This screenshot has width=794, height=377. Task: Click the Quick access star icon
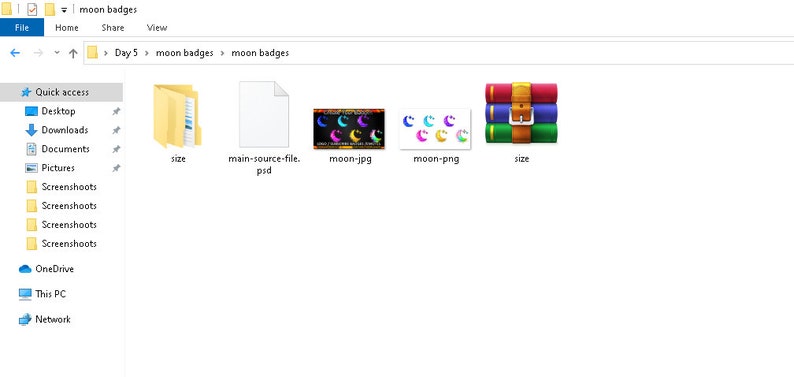pyautogui.click(x=26, y=92)
